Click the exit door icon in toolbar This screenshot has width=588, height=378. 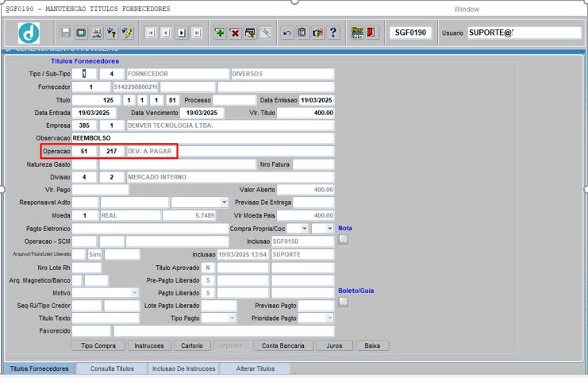[x=371, y=33]
